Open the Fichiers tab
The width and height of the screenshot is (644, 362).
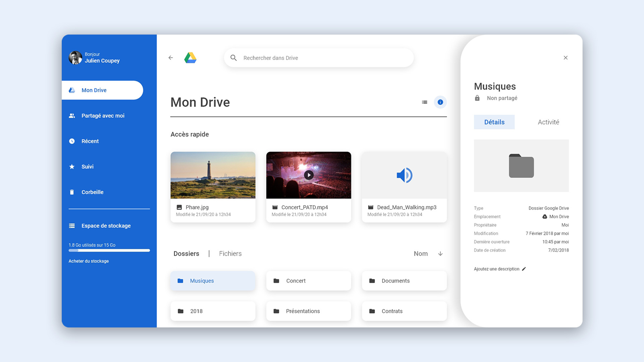point(230,253)
